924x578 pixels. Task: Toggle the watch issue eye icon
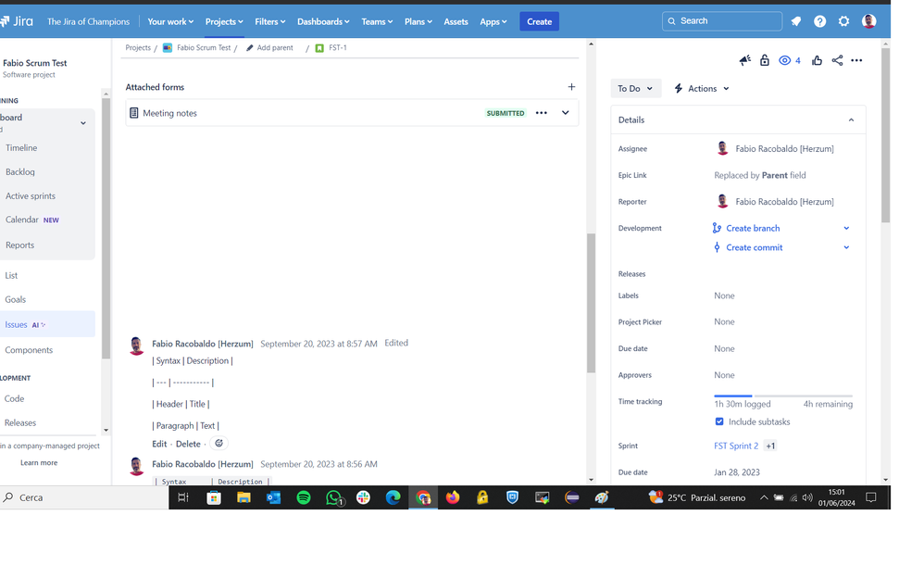(x=784, y=60)
